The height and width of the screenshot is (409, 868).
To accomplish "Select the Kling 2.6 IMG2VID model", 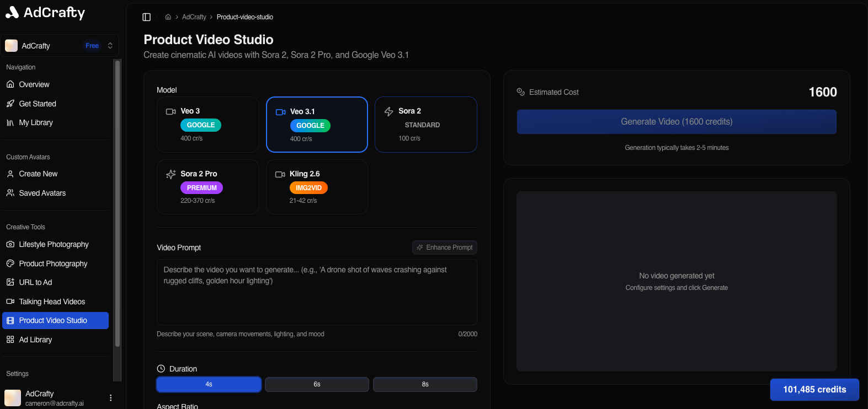I will click(317, 187).
